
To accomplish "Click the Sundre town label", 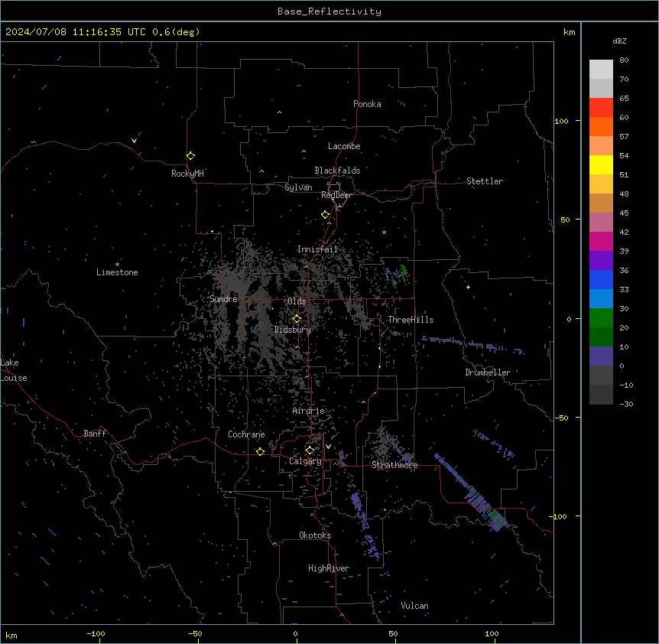I will pos(223,299).
